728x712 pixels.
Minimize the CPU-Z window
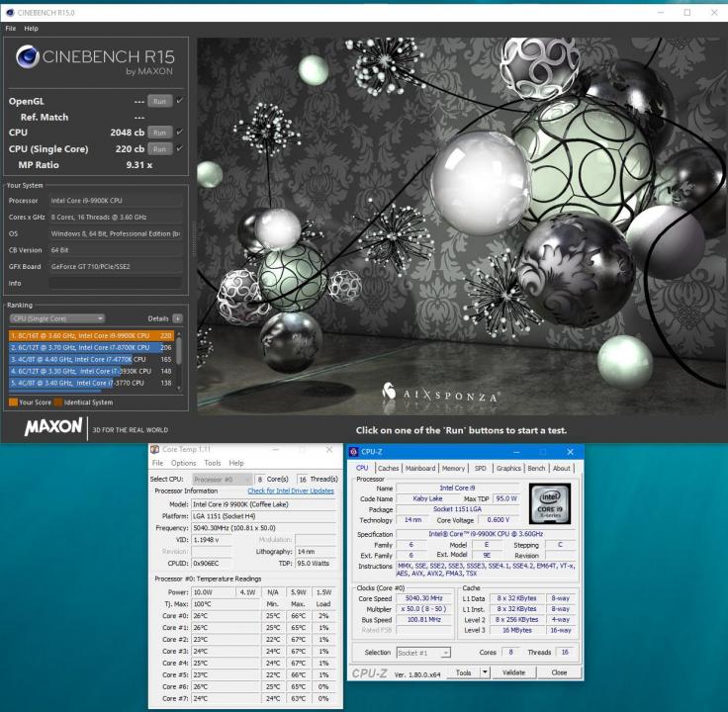point(516,452)
